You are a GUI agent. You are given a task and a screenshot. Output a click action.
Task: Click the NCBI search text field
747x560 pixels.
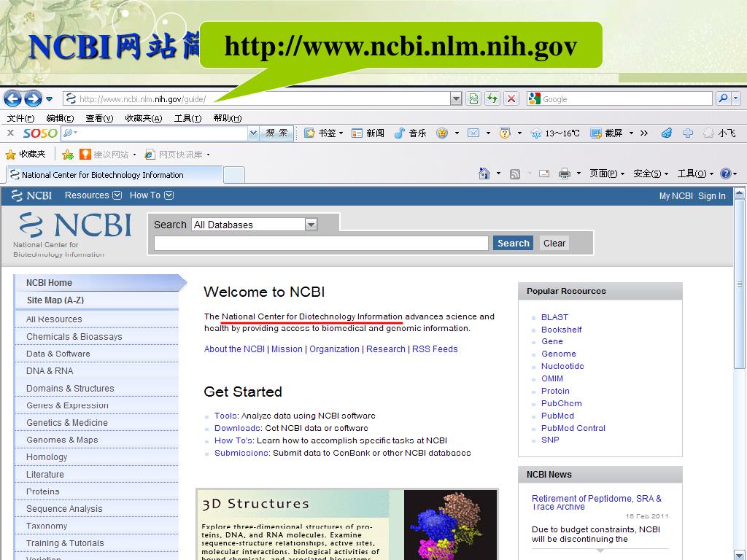pyautogui.click(x=321, y=243)
